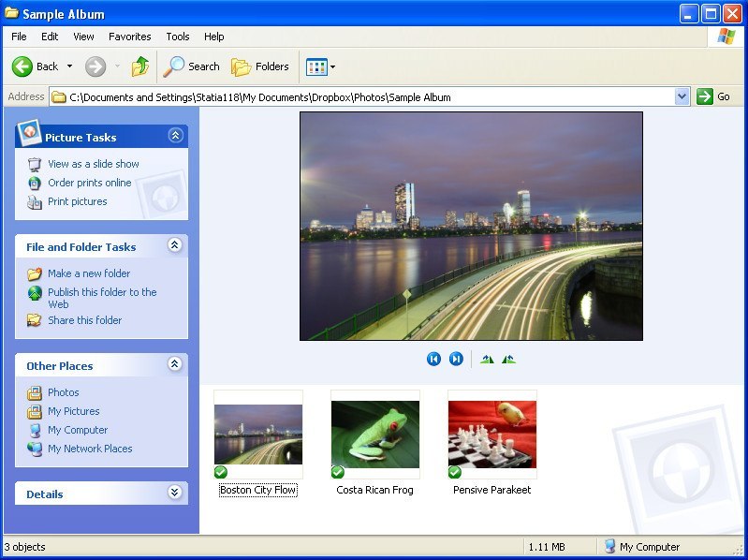The image size is (748, 560).
Task: Click the shared folder hand icon
Action: [x=35, y=320]
